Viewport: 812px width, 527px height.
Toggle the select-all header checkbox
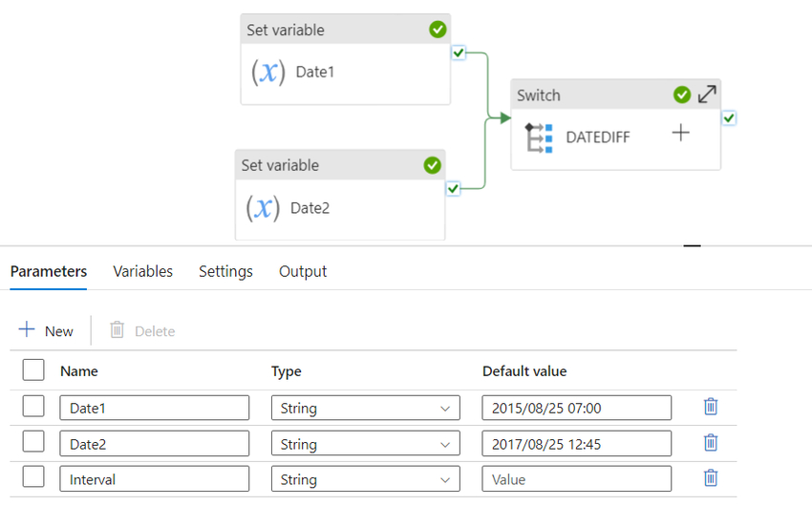tap(33, 370)
